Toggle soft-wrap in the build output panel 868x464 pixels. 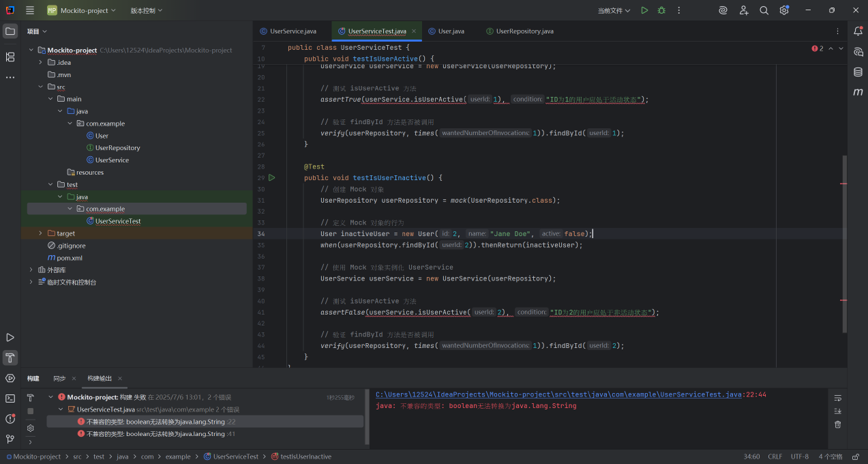(837, 397)
